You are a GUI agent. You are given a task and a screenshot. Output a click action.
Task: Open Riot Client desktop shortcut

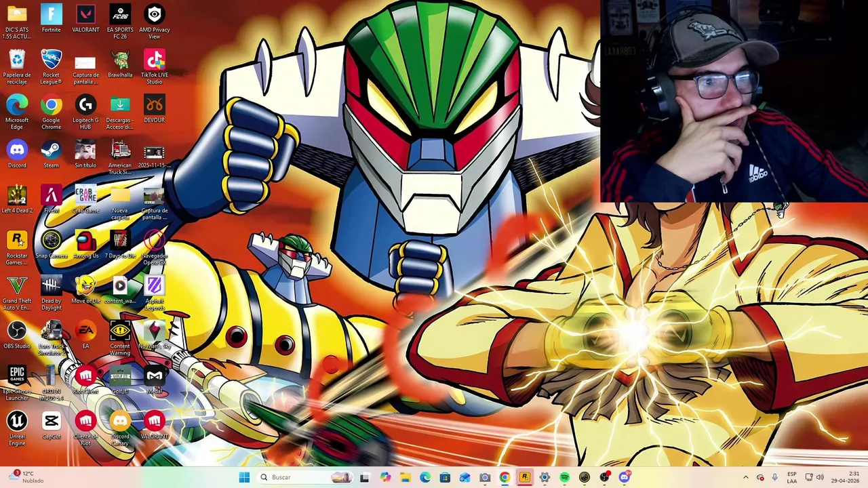(x=85, y=381)
